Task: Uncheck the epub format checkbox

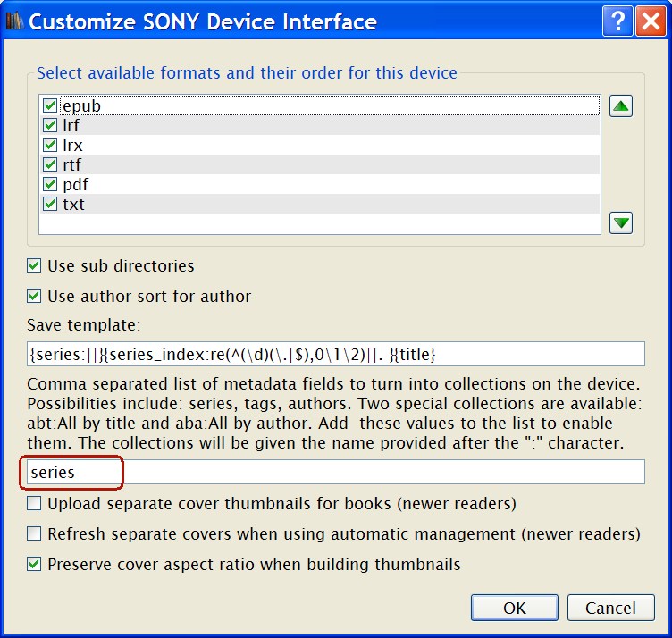Action: (x=50, y=106)
